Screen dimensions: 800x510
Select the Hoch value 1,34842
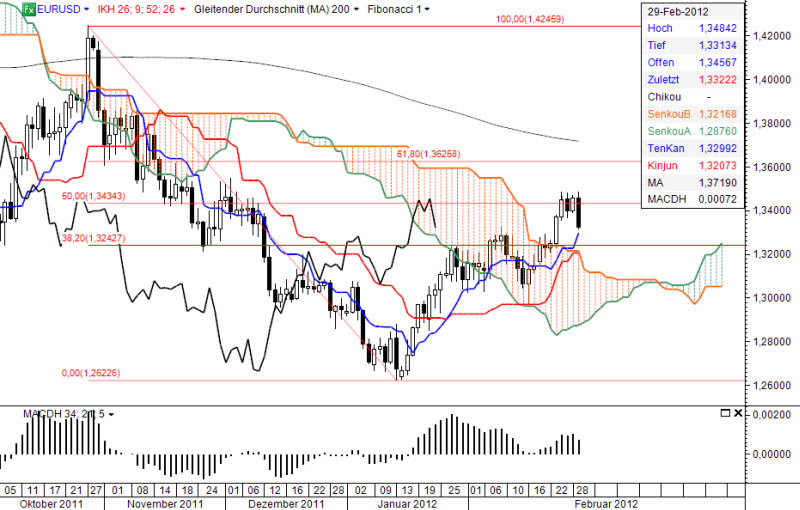[x=717, y=29]
